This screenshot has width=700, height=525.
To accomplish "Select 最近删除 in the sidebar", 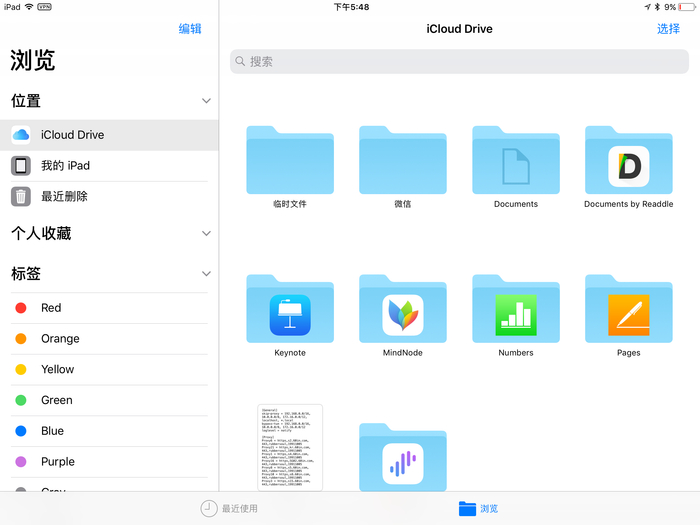I will coord(64,197).
